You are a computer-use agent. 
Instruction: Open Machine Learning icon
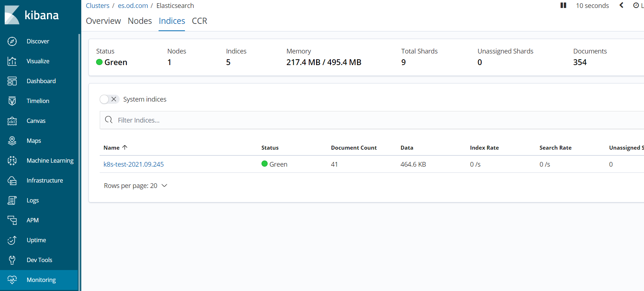[x=12, y=161]
